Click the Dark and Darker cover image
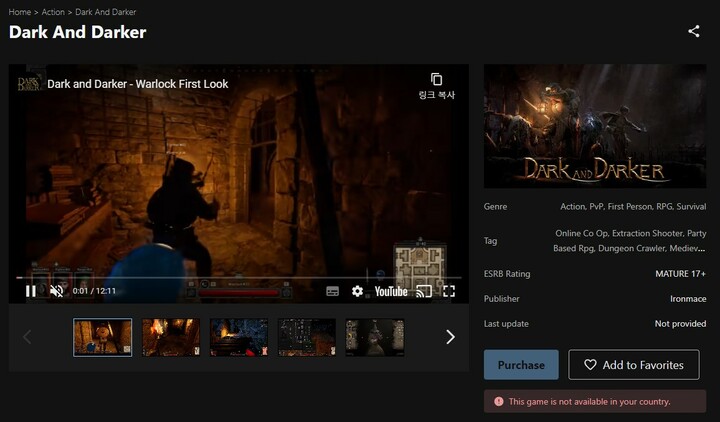This screenshot has width=720, height=422. 595,126
